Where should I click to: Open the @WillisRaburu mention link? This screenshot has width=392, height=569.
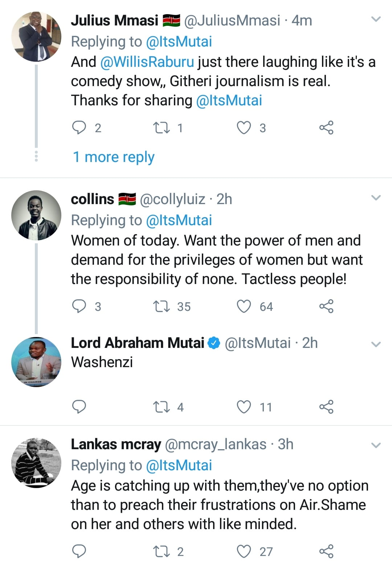[147, 62]
